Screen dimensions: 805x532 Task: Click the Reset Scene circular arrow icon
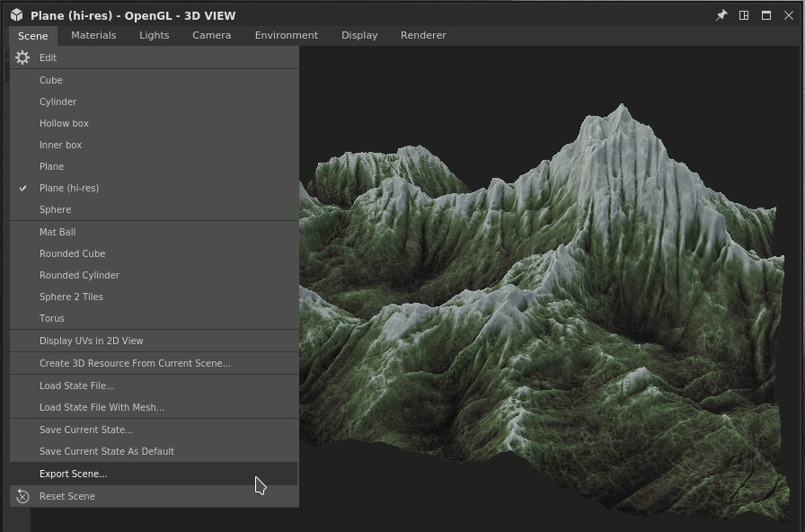(x=22, y=496)
